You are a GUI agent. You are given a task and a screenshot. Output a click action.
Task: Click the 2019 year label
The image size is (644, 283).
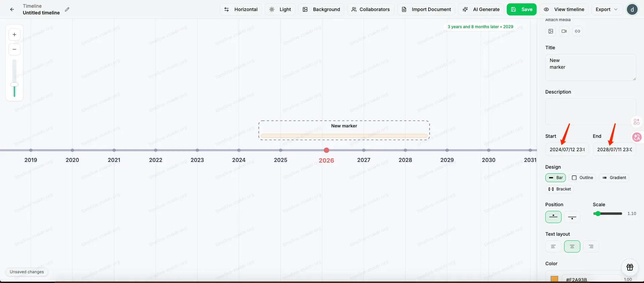tap(31, 160)
